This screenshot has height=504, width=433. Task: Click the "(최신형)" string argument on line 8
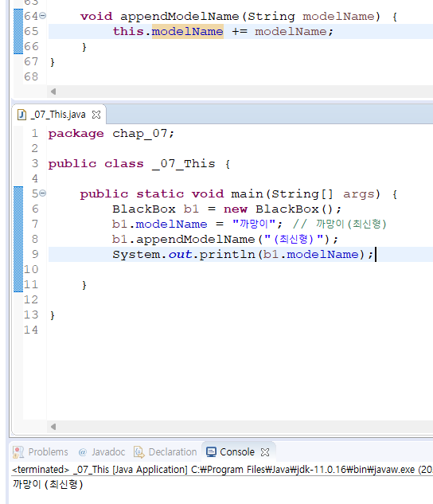click(294, 239)
